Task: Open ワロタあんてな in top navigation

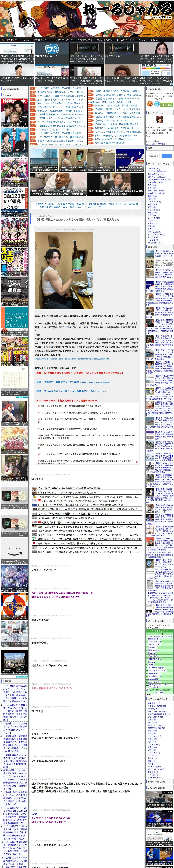Action: (85, 40)
